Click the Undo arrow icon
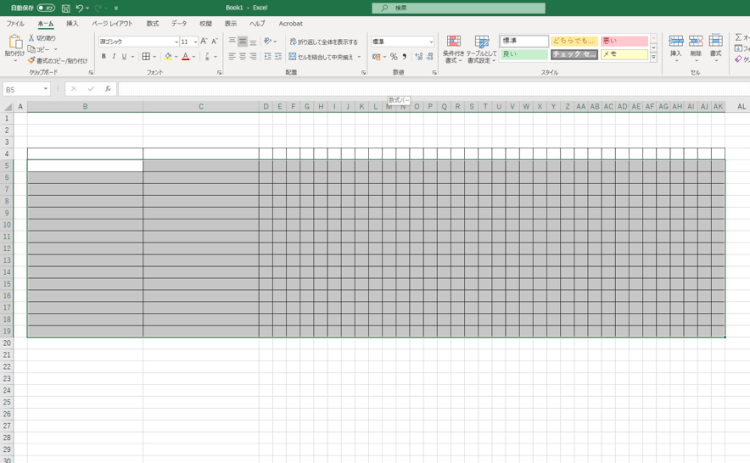Viewport: 750px width, 463px height. coord(79,7)
